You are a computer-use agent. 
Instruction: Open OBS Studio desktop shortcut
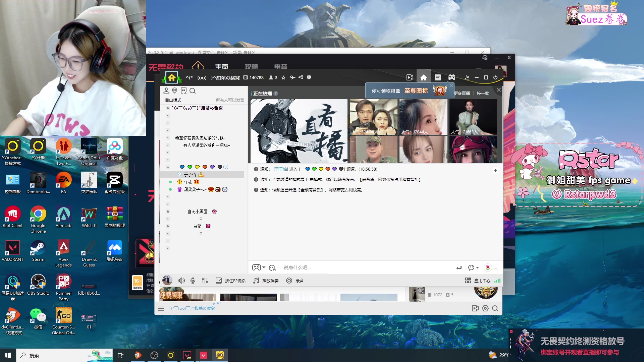point(38,285)
